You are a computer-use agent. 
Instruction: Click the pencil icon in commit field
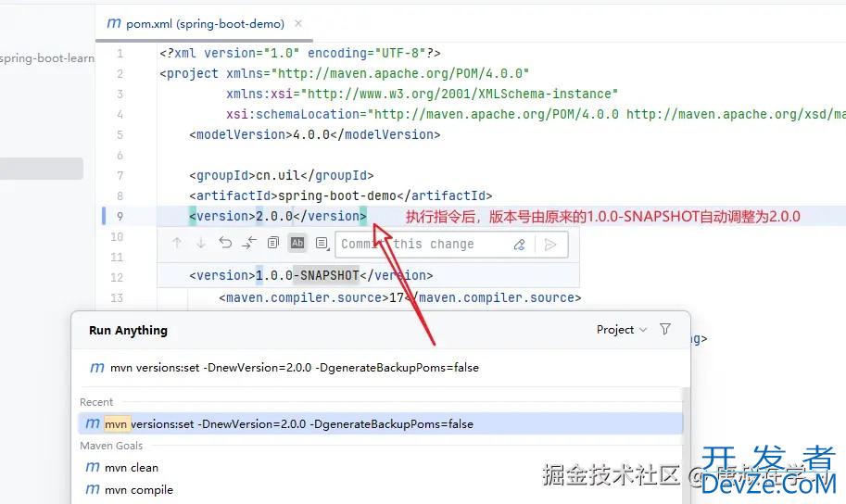(519, 245)
